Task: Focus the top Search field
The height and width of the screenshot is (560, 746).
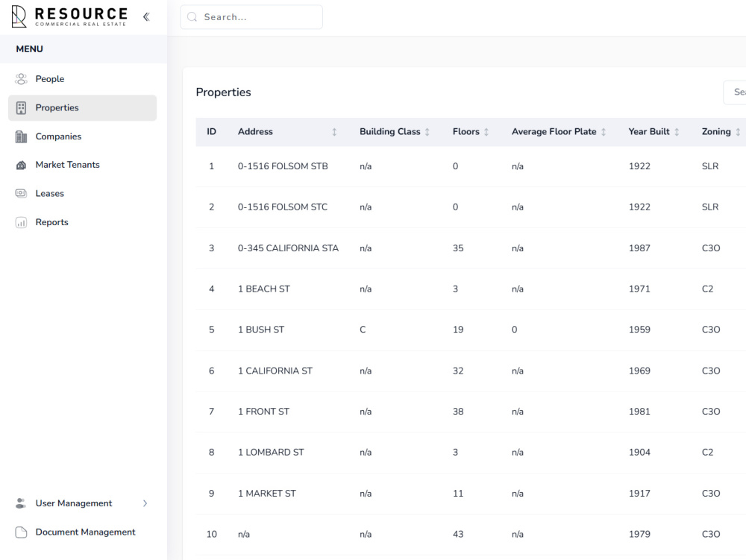Action: (251, 17)
